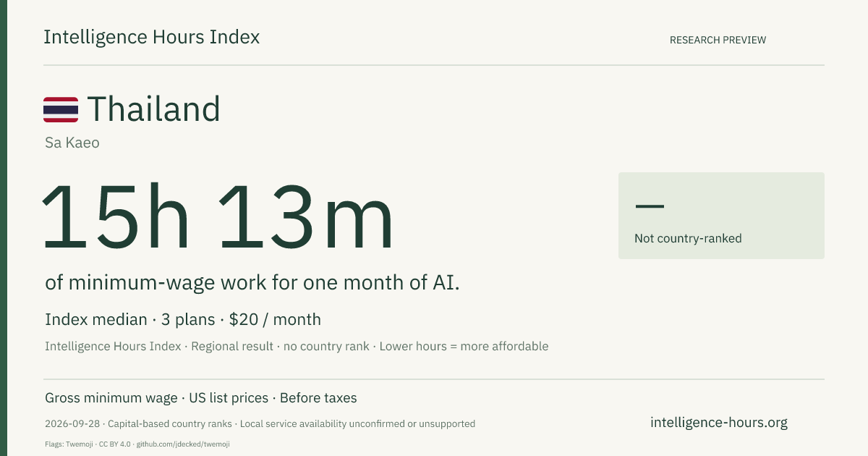
Task: Select the Sa Kaeo region label
Action: 72,143
